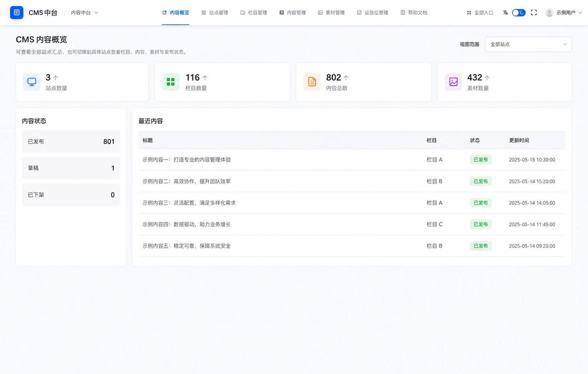This screenshot has width=588, height=374.
Task: Open 示例内容二：高效协作，提升团队效率
Action: pyautogui.click(x=187, y=181)
